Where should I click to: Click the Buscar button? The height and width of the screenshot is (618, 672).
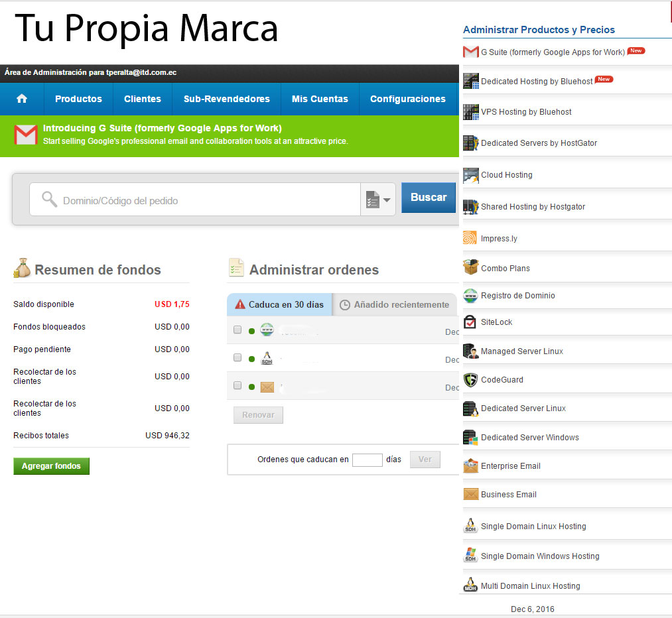(x=429, y=198)
